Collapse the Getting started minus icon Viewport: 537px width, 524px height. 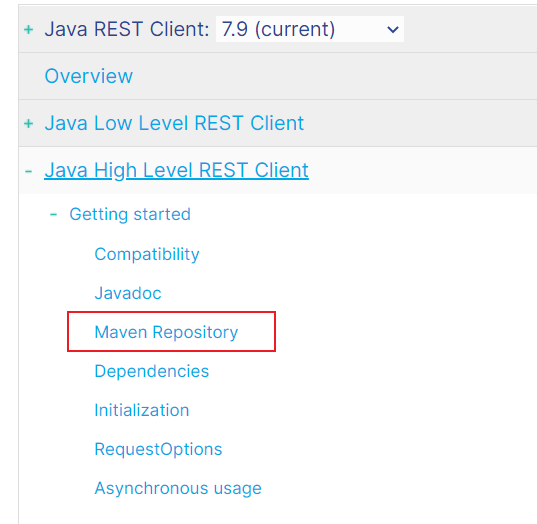click(x=53, y=215)
